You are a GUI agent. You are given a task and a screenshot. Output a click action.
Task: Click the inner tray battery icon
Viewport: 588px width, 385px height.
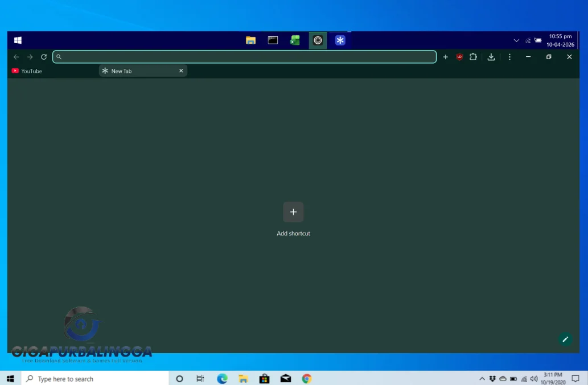click(538, 40)
